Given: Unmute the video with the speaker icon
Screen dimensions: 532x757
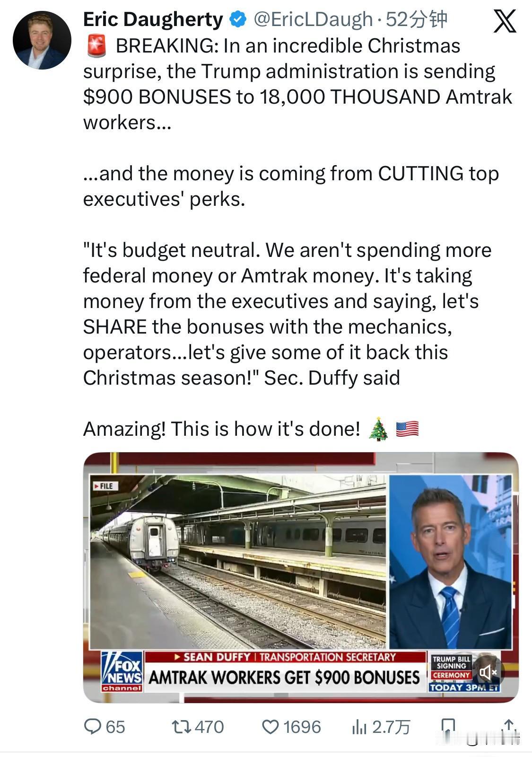Looking at the screenshot, I should tap(488, 672).
